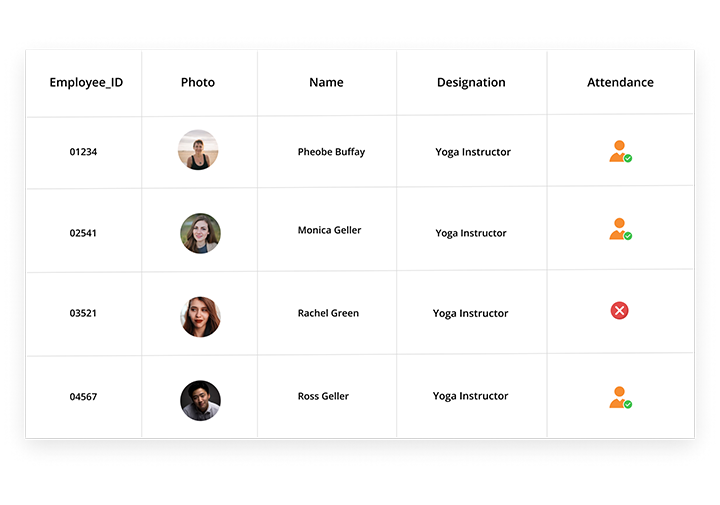Open Pheobe Buffay's profile photo
This screenshot has width=720, height=505.
[198, 150]
